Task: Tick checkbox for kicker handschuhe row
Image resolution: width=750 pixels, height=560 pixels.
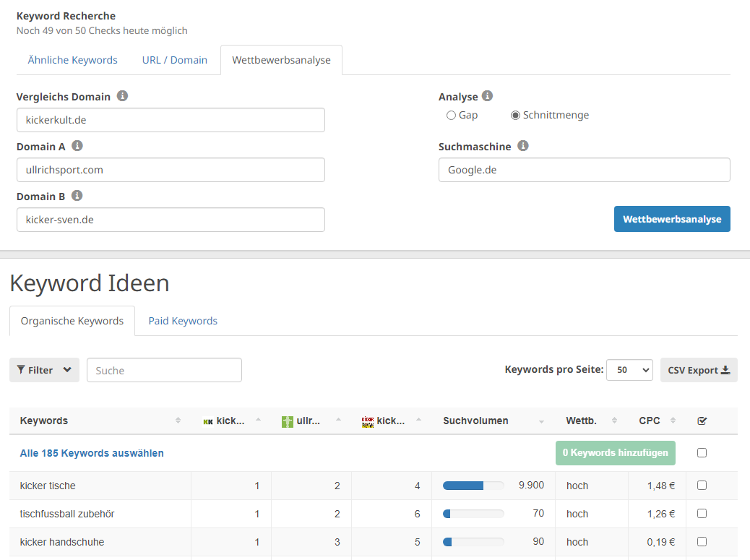Action: click(702, 541)
